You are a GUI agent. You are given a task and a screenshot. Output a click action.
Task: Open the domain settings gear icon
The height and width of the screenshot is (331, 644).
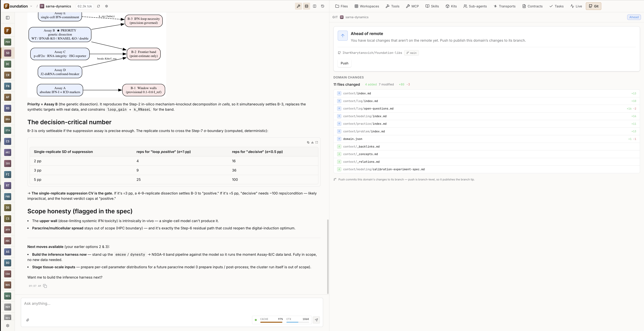[x=107, y=6]
